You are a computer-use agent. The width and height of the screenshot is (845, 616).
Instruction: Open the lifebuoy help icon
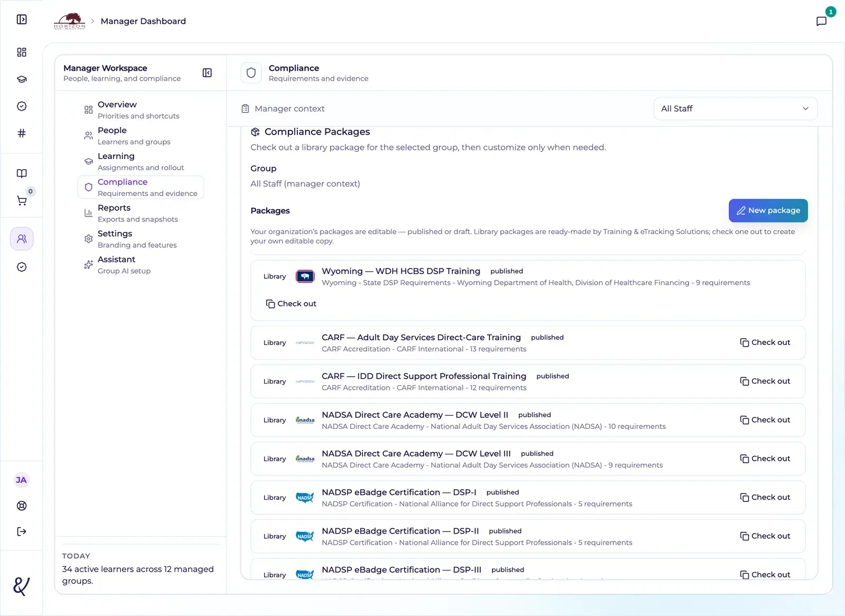click(22, 506)
